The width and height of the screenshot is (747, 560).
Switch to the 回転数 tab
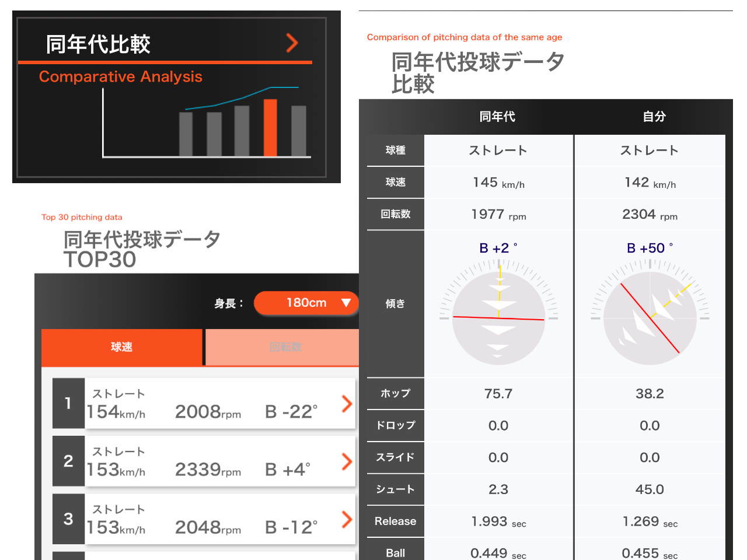(x=285, y=347)
